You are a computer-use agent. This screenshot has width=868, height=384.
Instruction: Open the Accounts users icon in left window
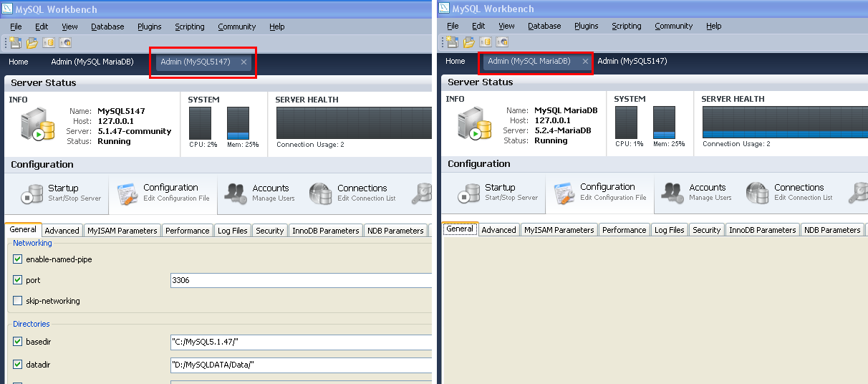[x=236, y=193]
